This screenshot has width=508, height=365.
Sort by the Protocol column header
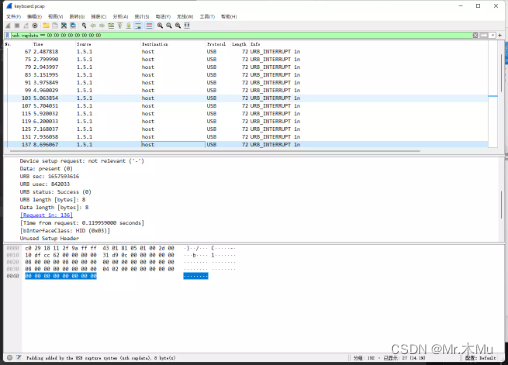217,44
